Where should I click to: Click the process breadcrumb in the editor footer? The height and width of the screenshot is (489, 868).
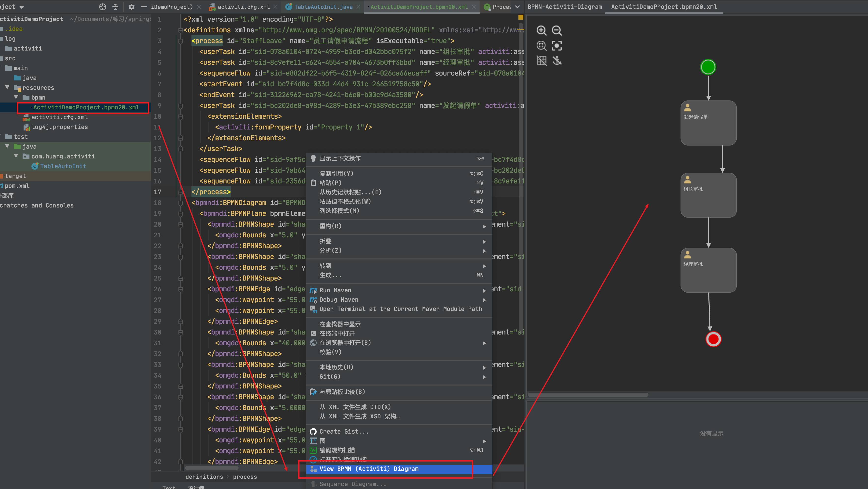pyautogui.click(x=245, y=477)
